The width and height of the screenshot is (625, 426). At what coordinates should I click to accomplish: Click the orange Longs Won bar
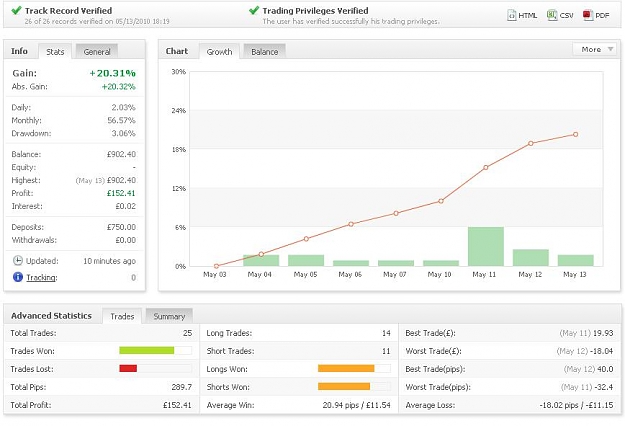point(346,368)
